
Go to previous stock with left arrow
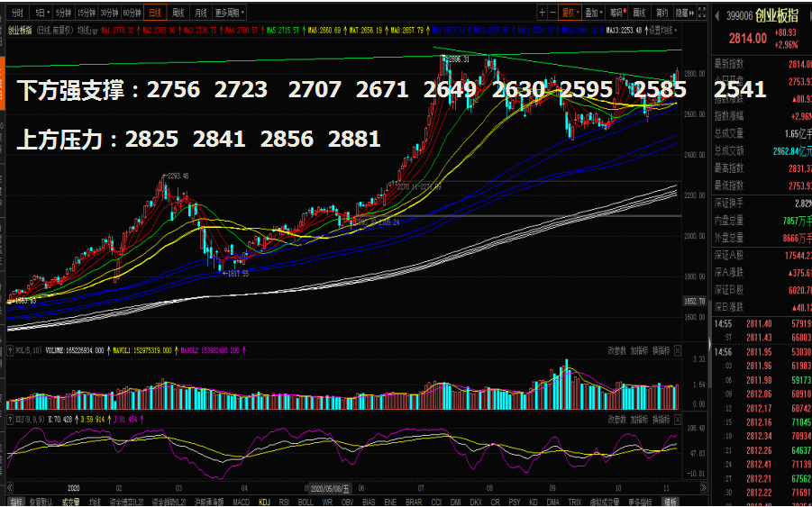(717, 16)
